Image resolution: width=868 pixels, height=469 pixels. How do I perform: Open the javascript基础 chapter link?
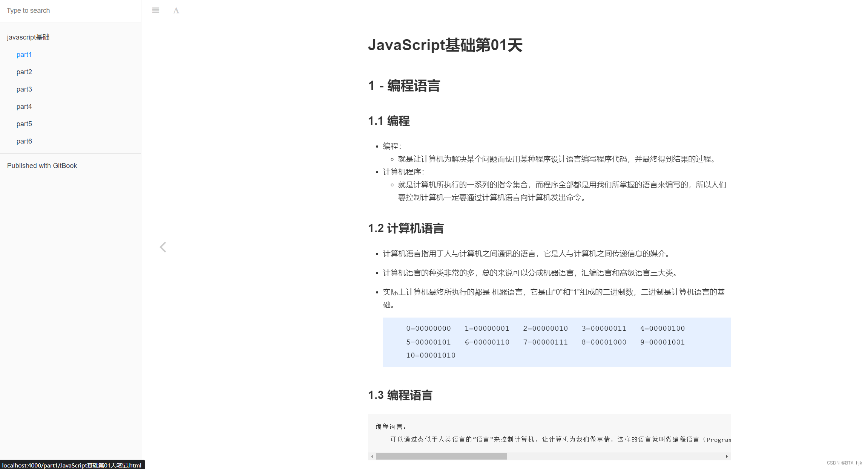coord(28,37)
